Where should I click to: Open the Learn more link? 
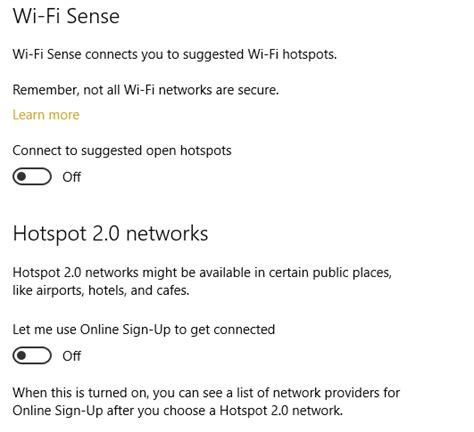46,115
